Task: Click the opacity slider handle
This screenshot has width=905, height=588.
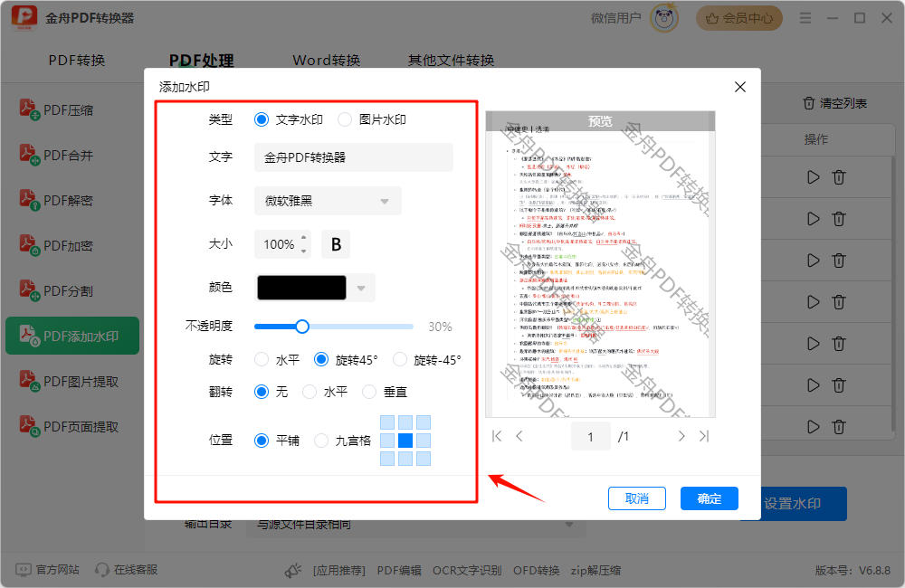Action: click(302, 327)
